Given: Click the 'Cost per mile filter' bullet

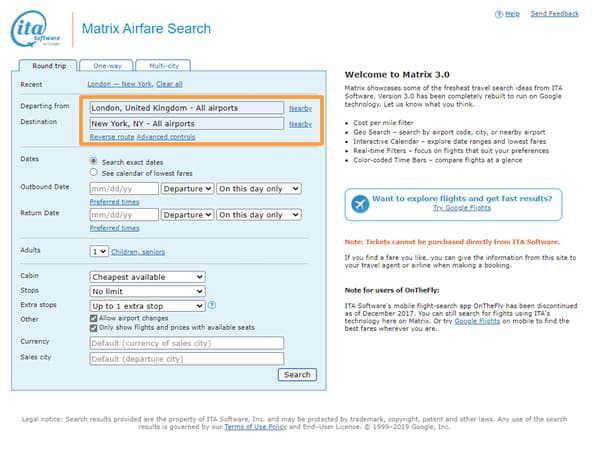Looking at the screenshot, I should click(383, 123).
